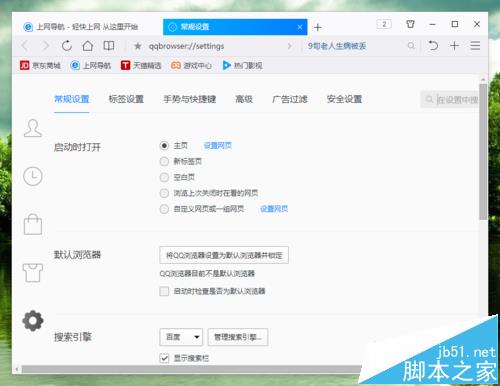This screenshot has height=386, width=500.
Task: Open the 天猫精选 bookmark
Action: [141, 65]
